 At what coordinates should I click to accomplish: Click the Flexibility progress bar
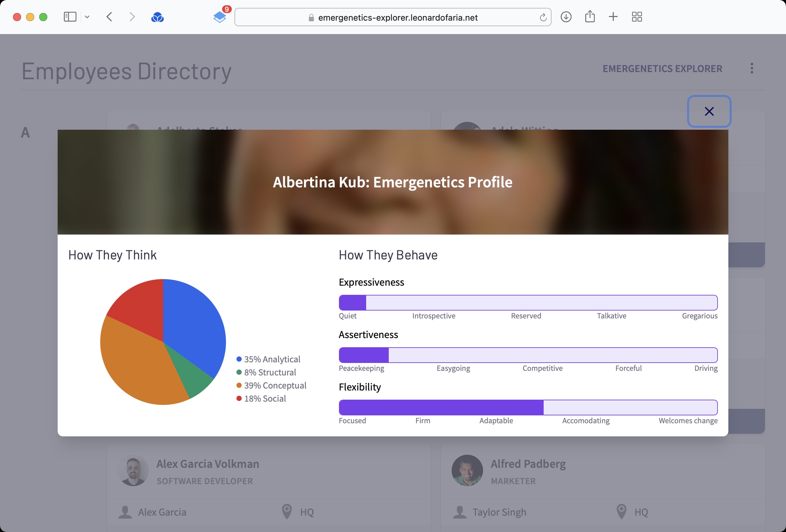point(528,408)
